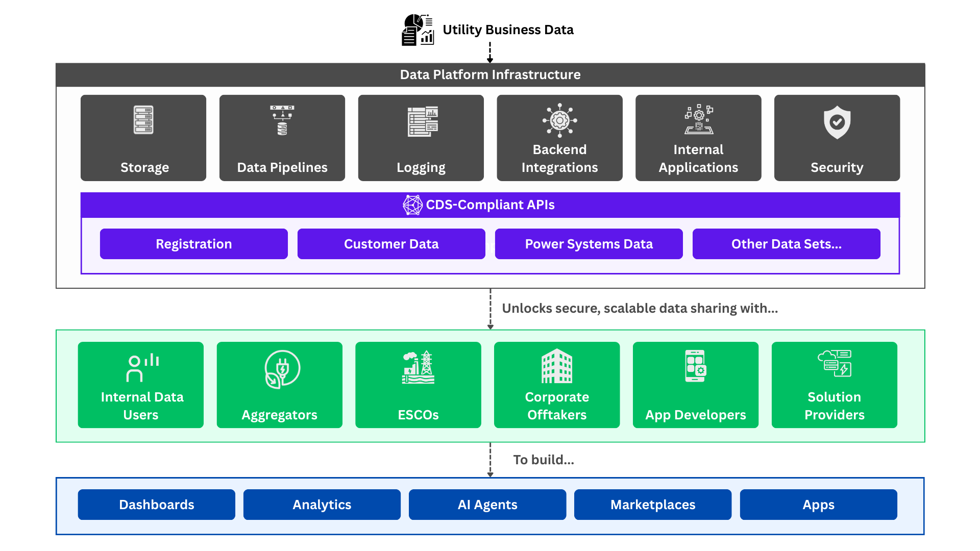Choose the Dashboards button

click(x=157, y=505)
